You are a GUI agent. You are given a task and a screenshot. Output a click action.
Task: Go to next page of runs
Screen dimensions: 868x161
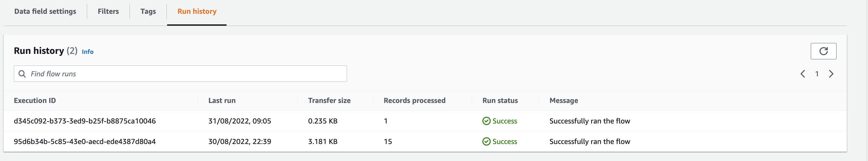click(x=831, y=74)
